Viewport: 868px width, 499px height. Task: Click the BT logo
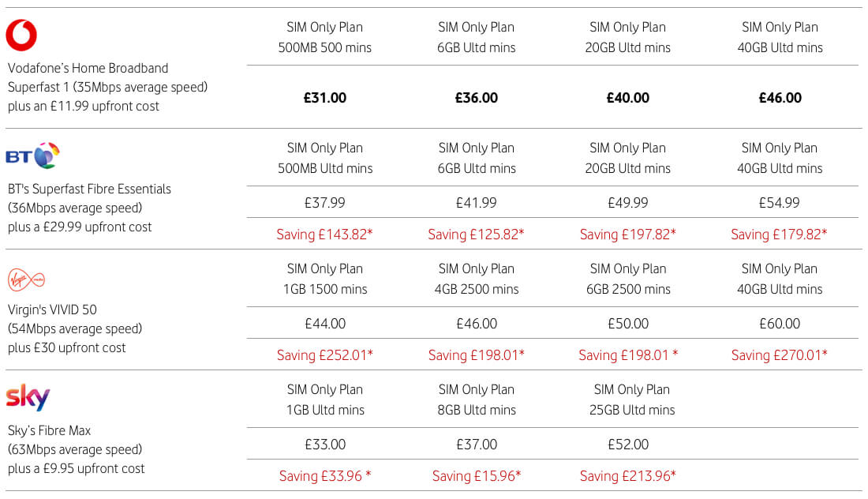32,156
